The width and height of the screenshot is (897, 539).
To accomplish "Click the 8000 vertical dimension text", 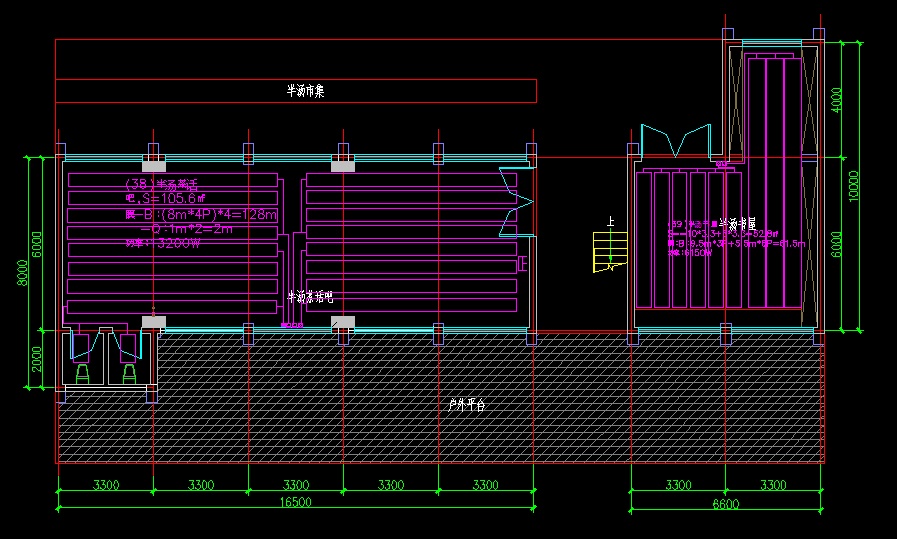I will click(x=20, y=272).
